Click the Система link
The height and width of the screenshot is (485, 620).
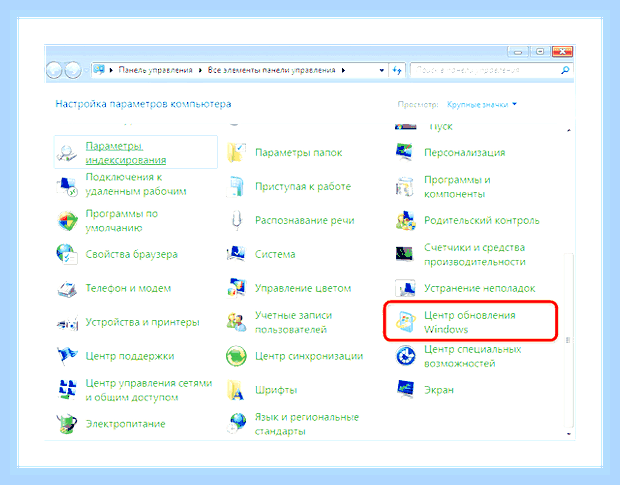[x=275, y=254]
